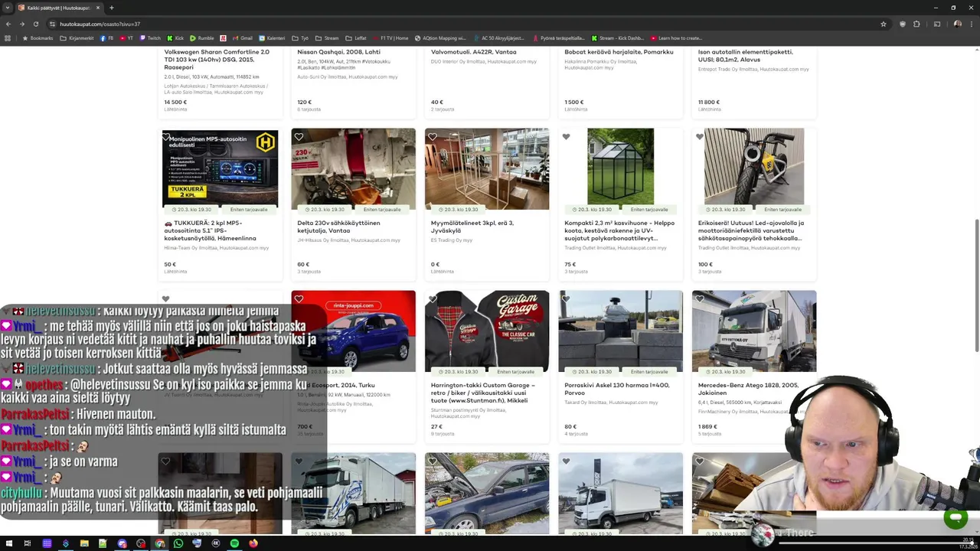Toggle favorite heart on Myymälätelineet listing
Screen dimensions: 980x551
point(433,137)
